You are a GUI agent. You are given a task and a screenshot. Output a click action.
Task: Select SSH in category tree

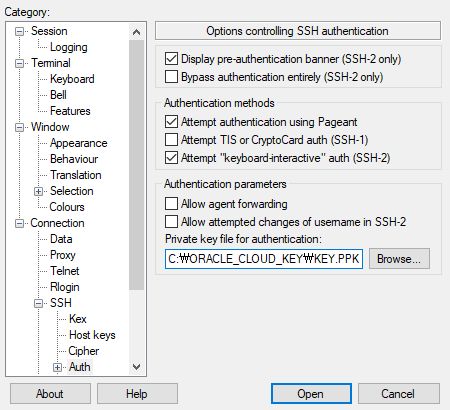click(x=61, y=303)
